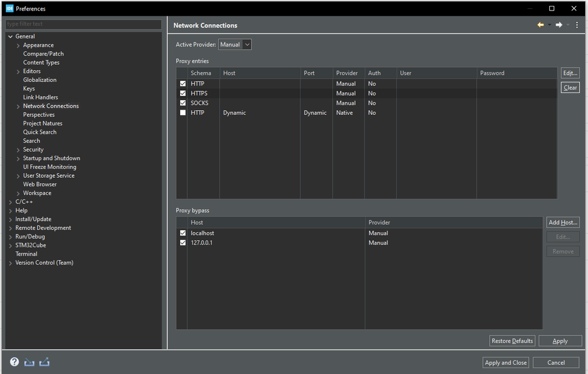Open Web Browser preferences page

[40, 184]
